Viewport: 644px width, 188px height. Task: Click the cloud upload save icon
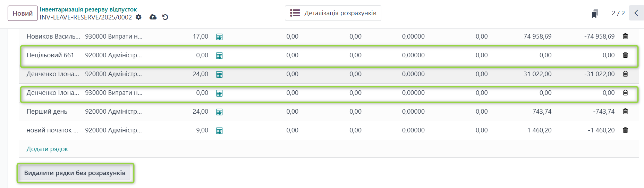(x=153, y=17)
